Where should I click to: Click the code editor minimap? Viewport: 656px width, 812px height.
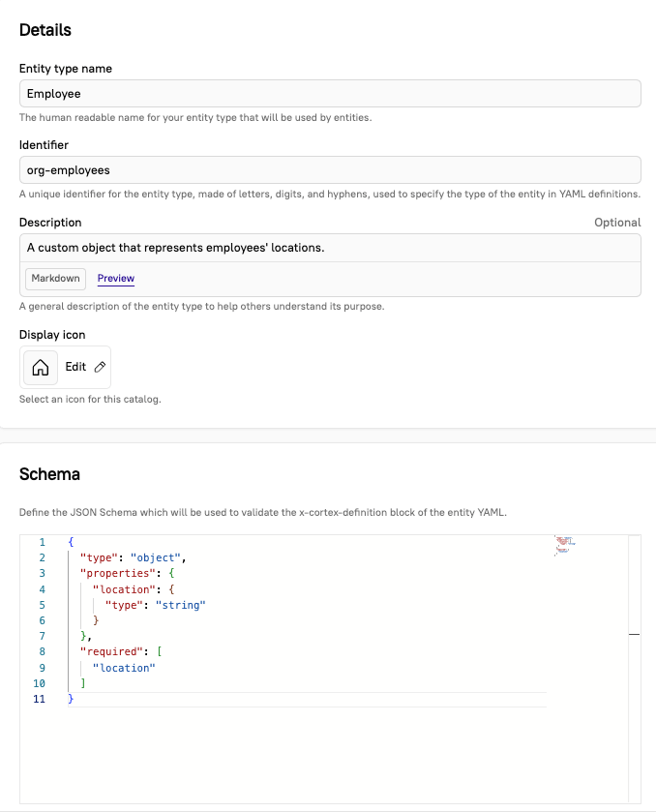tap(565, 545)
